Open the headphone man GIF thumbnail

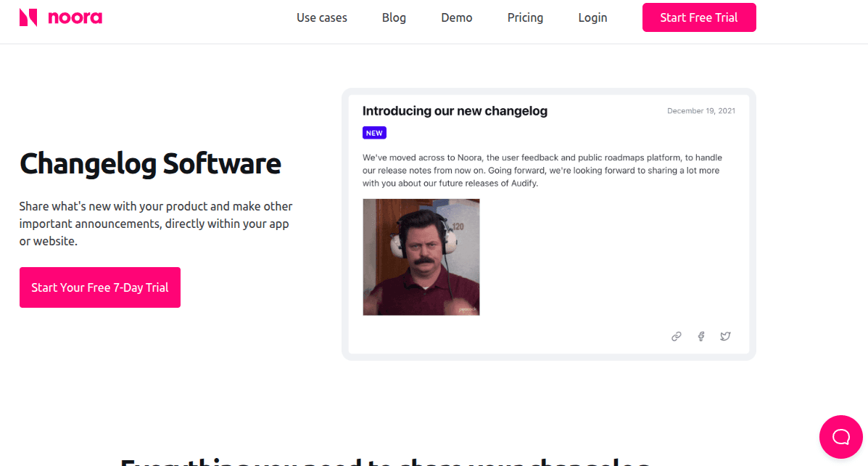(x=421, y=257)
